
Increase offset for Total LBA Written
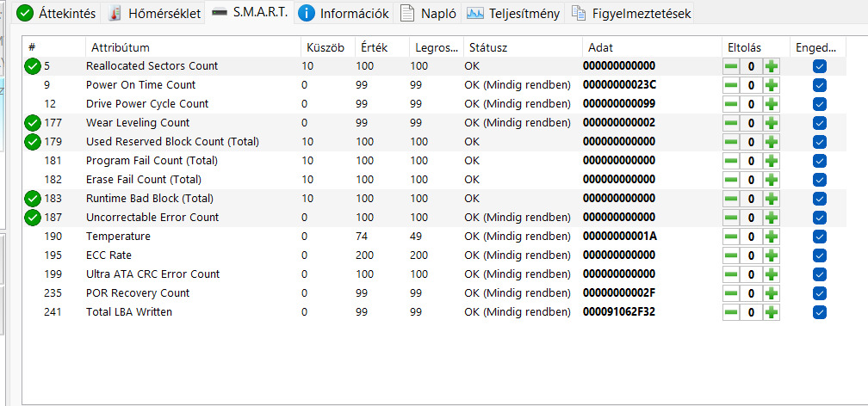(772, 312)
